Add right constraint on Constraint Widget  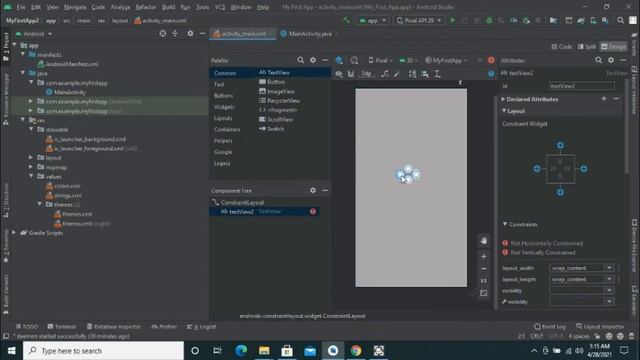tap(584, 169)
